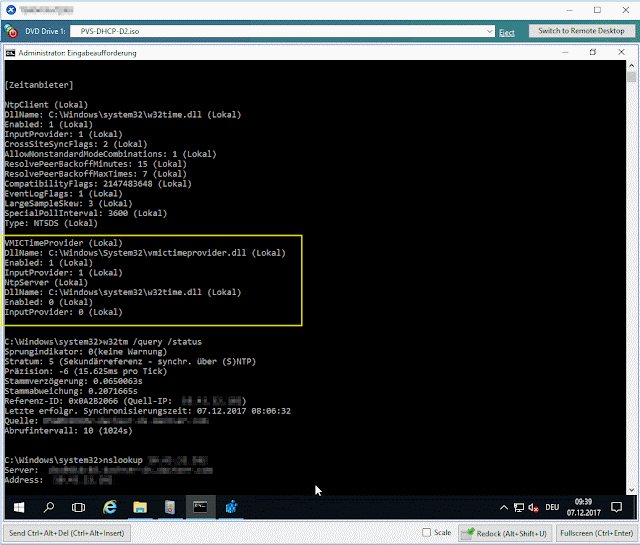640x545 pixels.
Task: Click Switch to Remote Desktop button
Action: [x=581, y=31]
